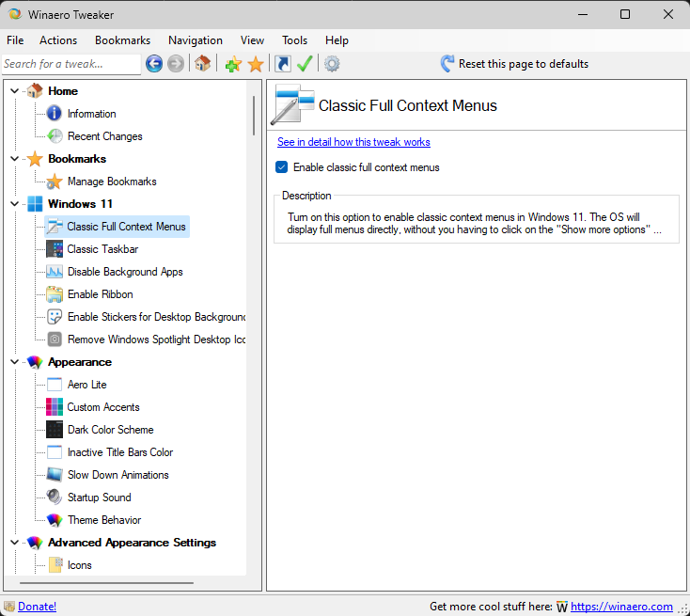Click the Inactive Title Bars Color icon
690x616 pixels.
(55, 452)
